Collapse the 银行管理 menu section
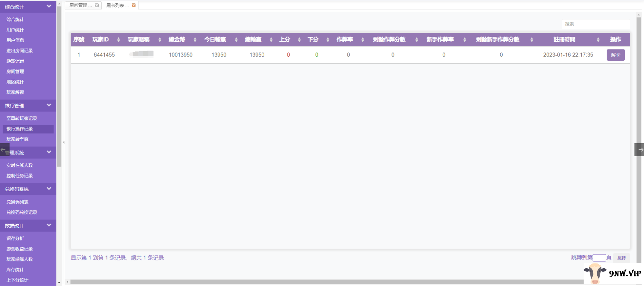The width and height of the screenshot is (644, 286). [x=49, y=105]
